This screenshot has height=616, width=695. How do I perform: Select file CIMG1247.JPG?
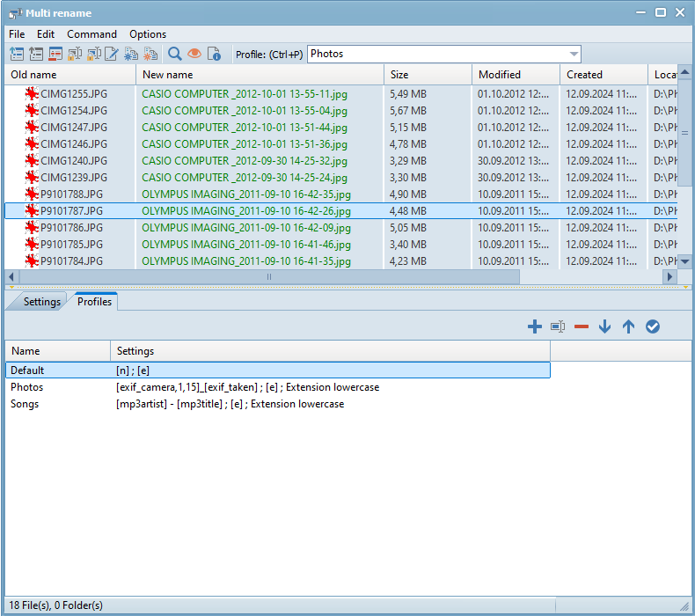(74, 128)
